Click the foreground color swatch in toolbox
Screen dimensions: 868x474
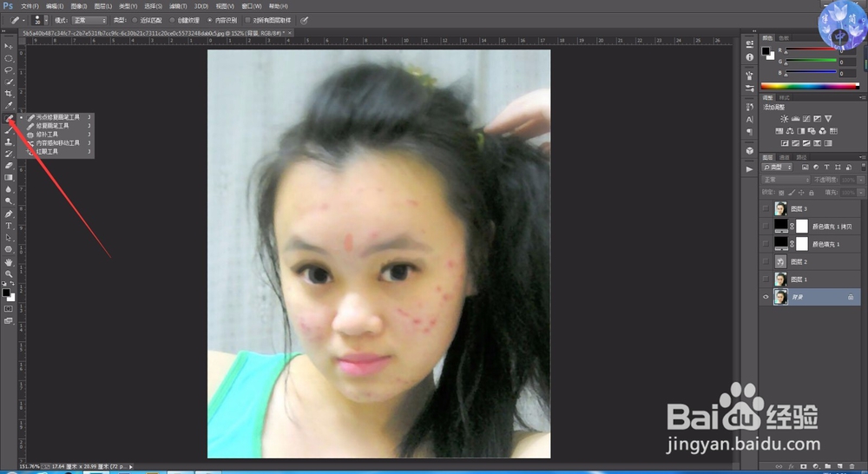5,293
